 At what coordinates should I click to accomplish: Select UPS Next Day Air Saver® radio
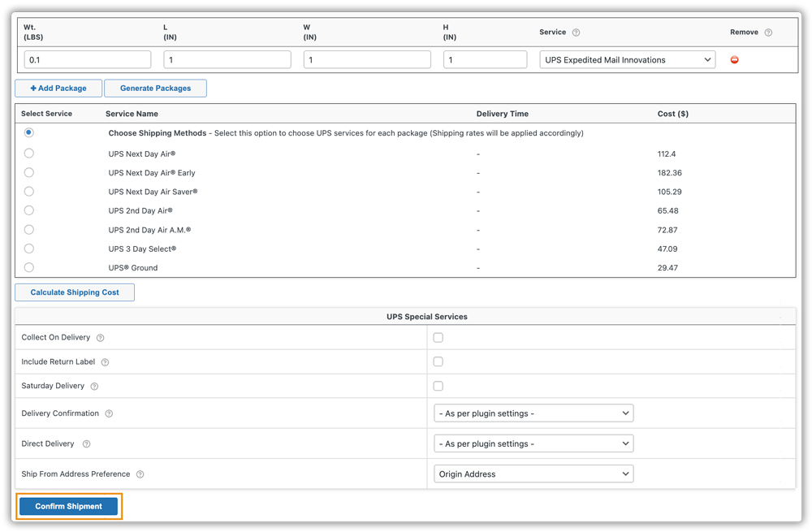tap(29, 192)
